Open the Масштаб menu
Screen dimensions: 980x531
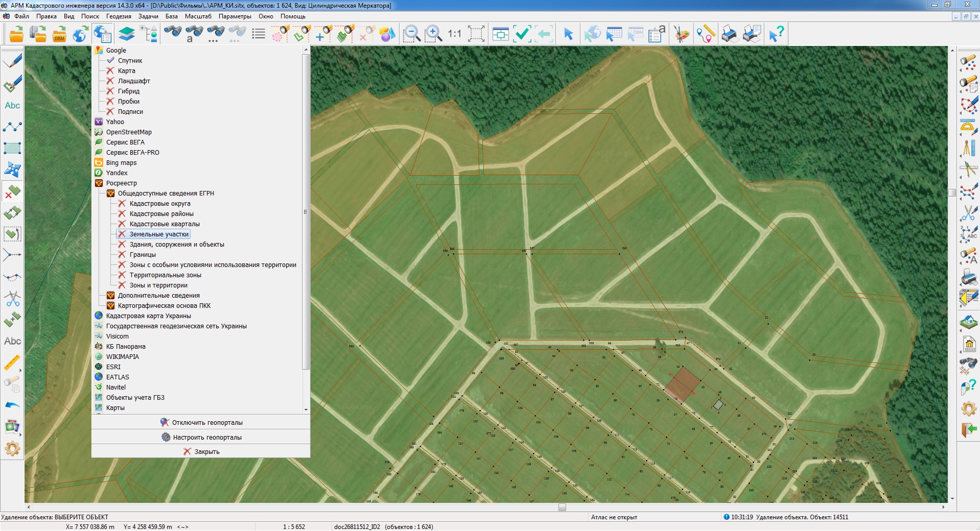click(198, 16)
